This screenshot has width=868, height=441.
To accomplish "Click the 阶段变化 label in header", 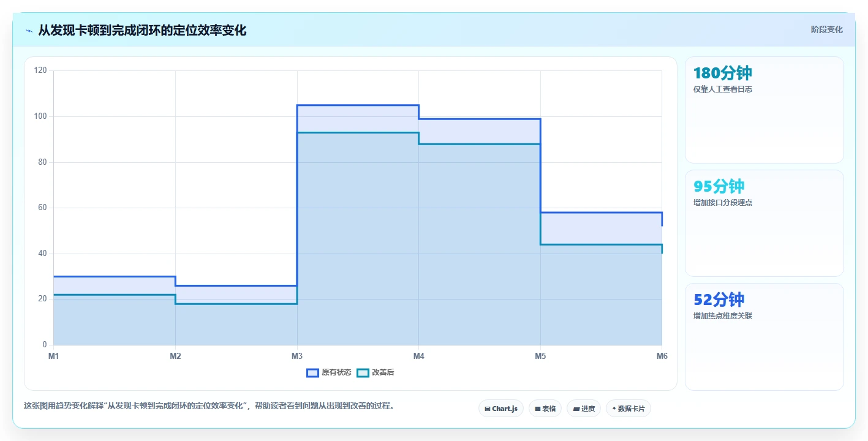I will 826,30.
